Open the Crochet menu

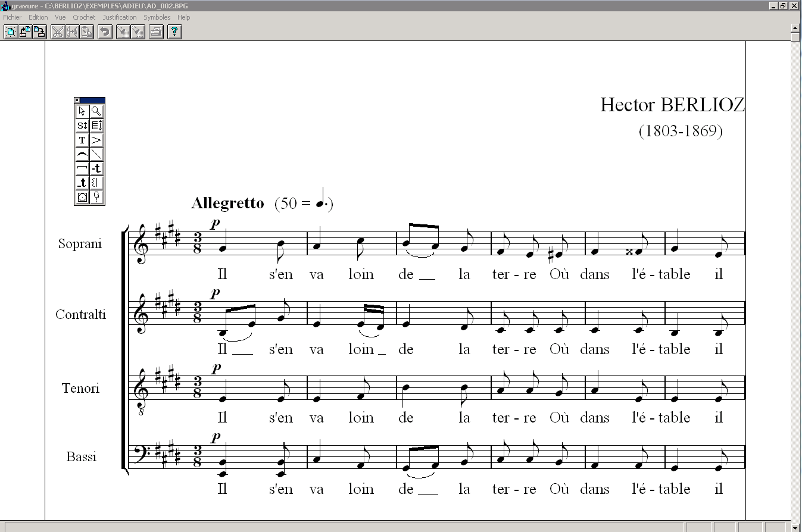pos(84,17)
